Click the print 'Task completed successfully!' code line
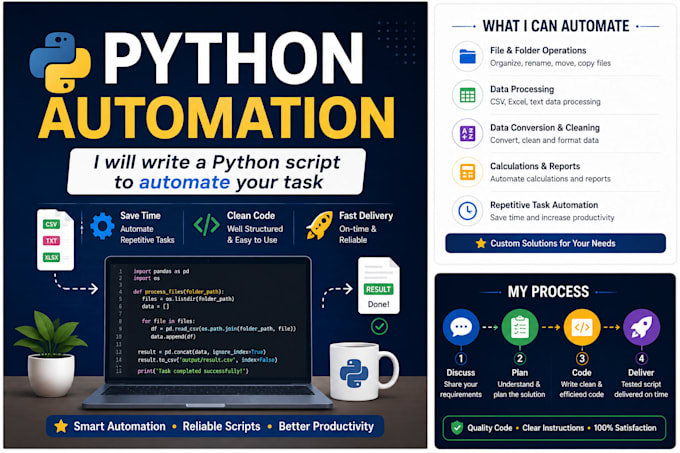 [193, 371]
